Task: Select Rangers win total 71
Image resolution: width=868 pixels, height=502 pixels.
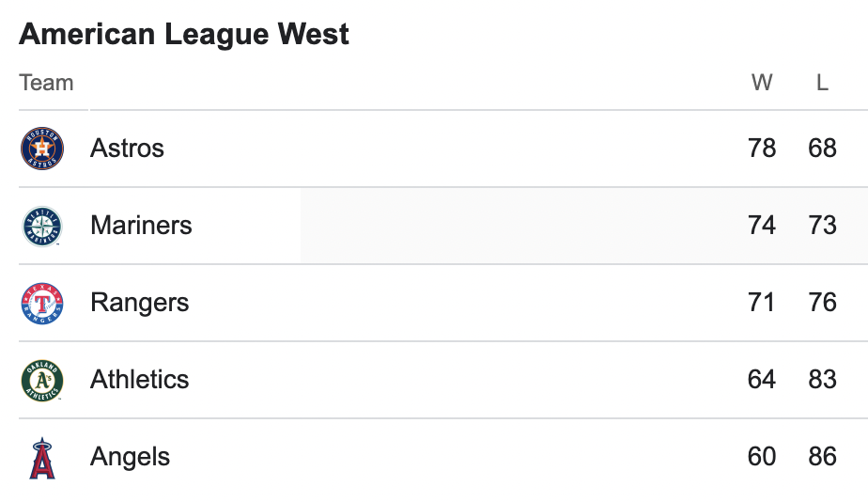Action: click(761, 303)
